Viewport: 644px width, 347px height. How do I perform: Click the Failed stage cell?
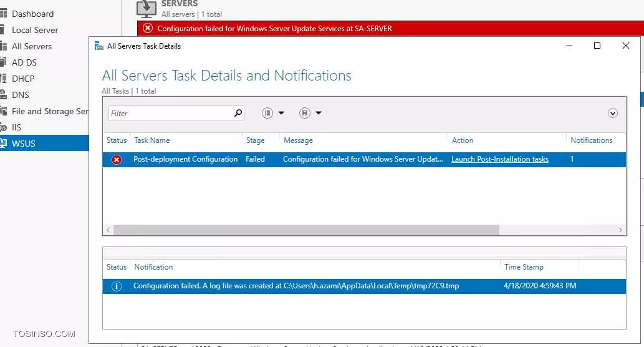coord(255,159)
